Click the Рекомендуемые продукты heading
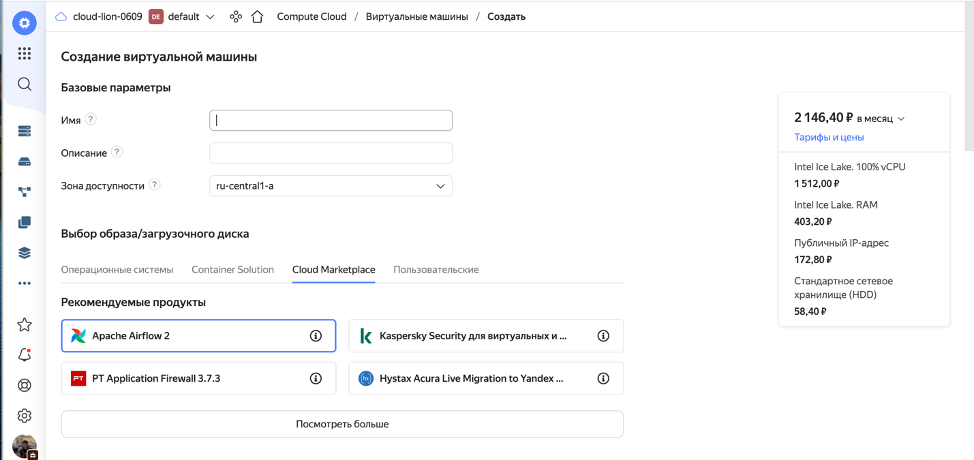Viewport: 974px width, 460px height. [x=134, y=302]
